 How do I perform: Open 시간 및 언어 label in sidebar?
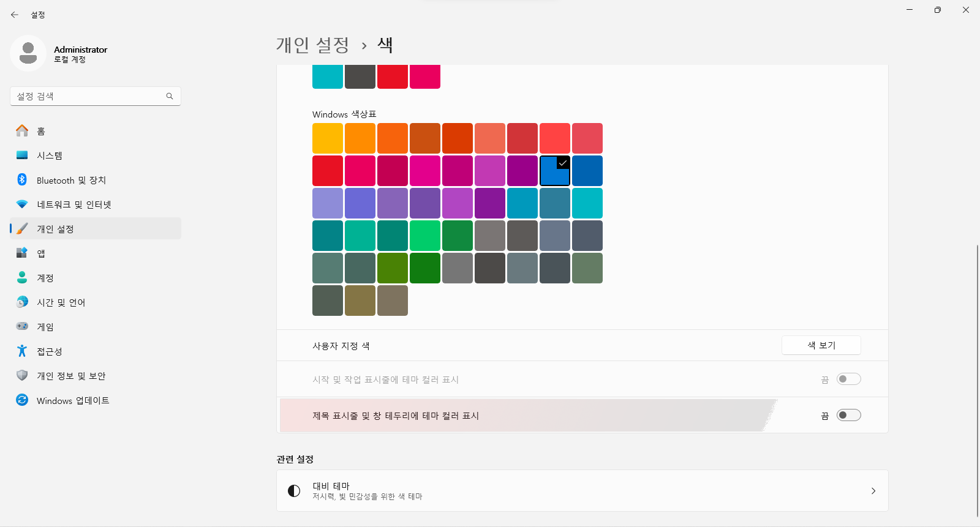pos(61,302)
